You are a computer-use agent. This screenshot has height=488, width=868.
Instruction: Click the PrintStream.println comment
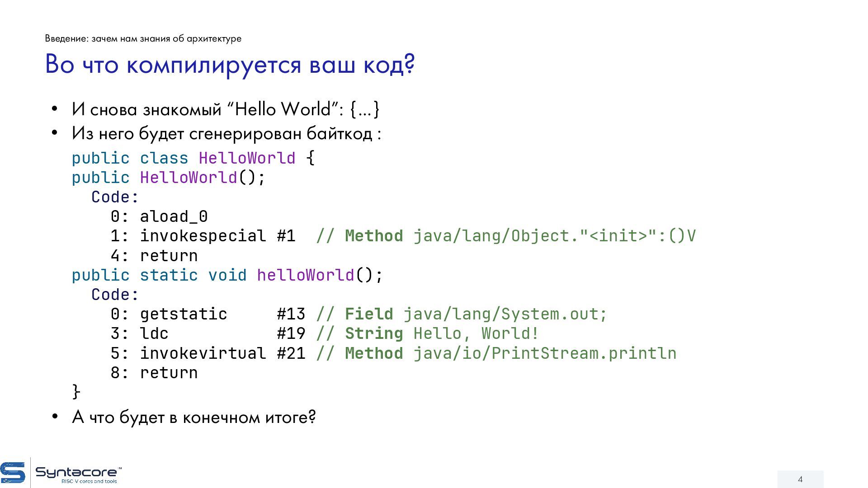point(496,353)
